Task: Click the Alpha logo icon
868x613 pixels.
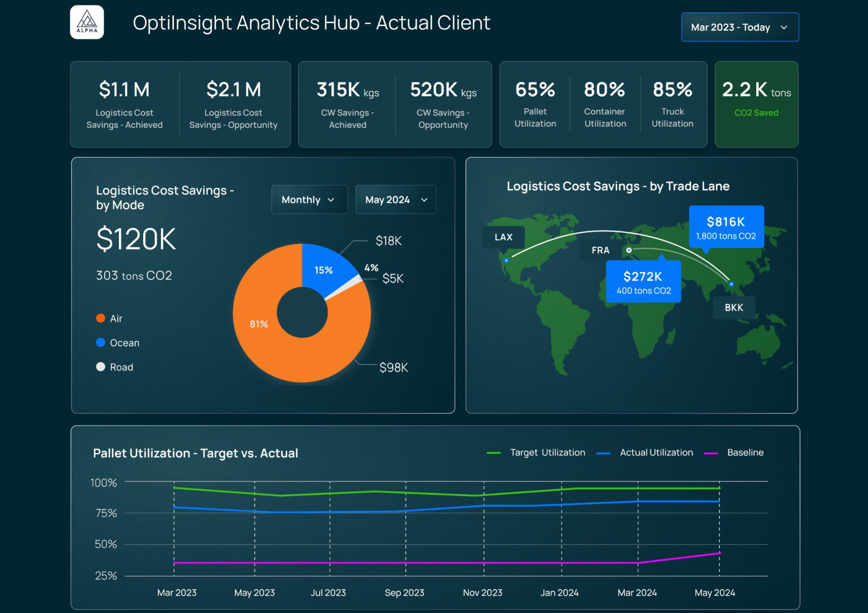Action: [x=87, y=22]
